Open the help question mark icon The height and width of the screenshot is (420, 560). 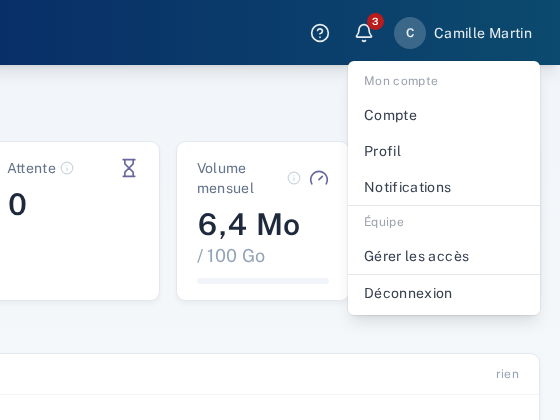pos(320,33)
